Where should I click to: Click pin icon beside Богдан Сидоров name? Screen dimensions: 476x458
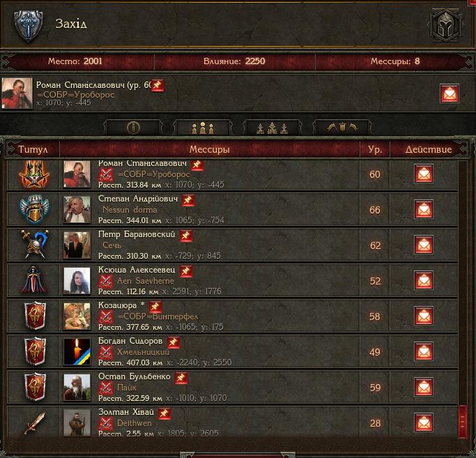(x=174, y=342)
